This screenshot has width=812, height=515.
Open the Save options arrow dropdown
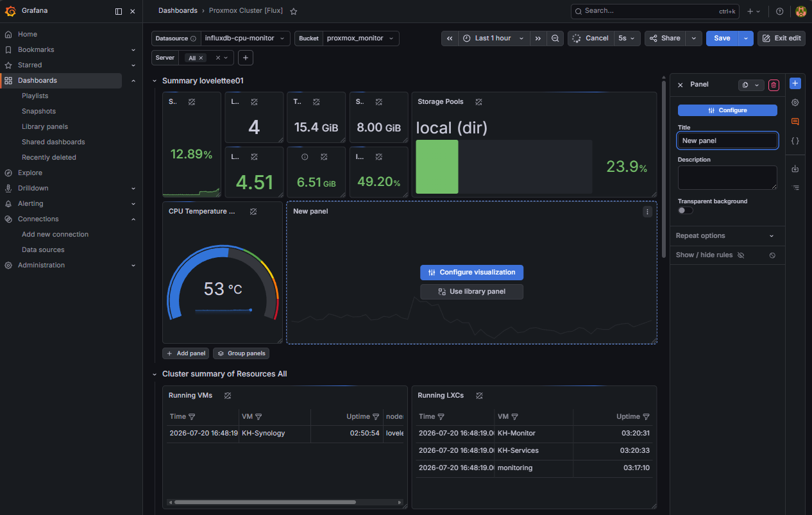746,38
